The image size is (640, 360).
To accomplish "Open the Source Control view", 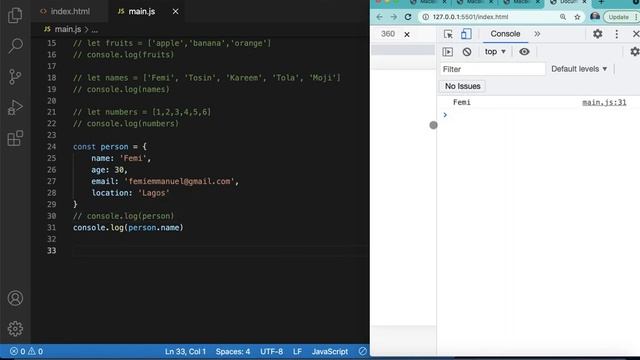I will pyautogui.click(x=15, y=76).
